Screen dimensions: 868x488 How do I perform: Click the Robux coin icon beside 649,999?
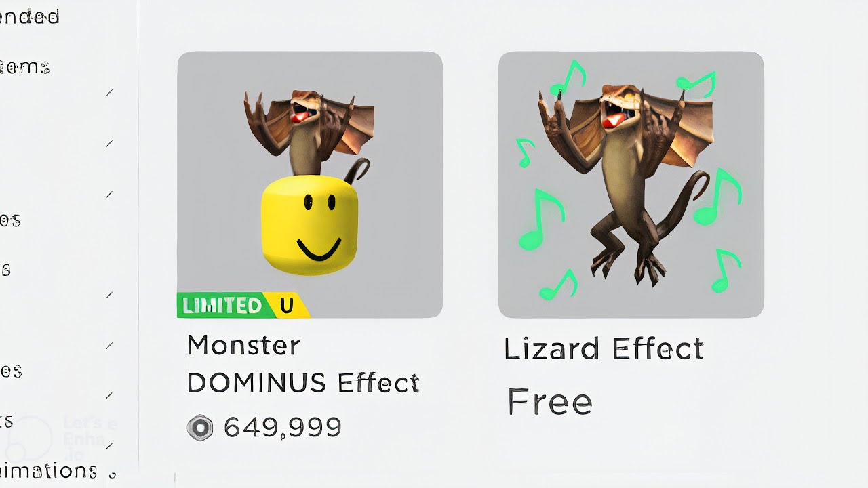[x=200, y=428]
